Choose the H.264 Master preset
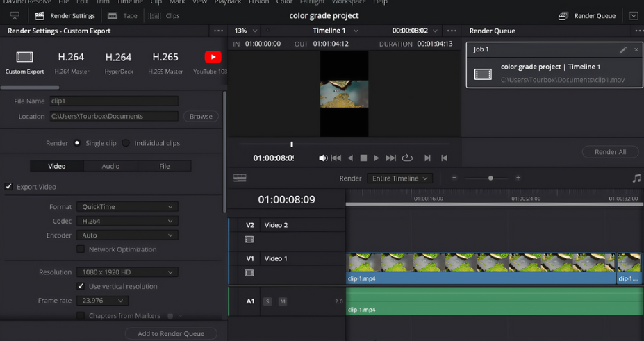Image resolution: width=644 pixels, height=341 pixels. point(72,63)
